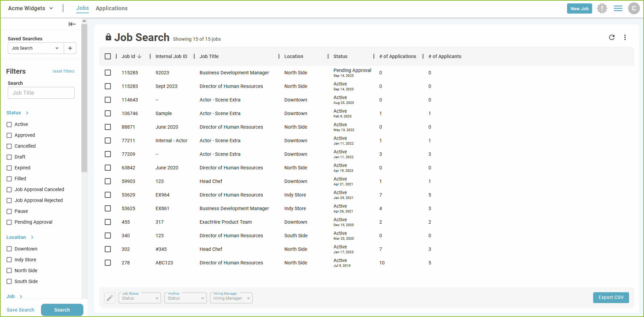This screenshot has height=317, width=644.
Task: Open the alert notification badge icon
Action: pyautogui.click(x=602, y=8)
